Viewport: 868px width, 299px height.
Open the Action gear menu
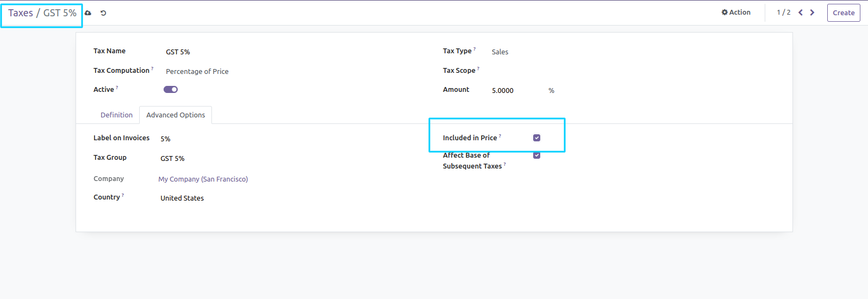pos(736,13)
